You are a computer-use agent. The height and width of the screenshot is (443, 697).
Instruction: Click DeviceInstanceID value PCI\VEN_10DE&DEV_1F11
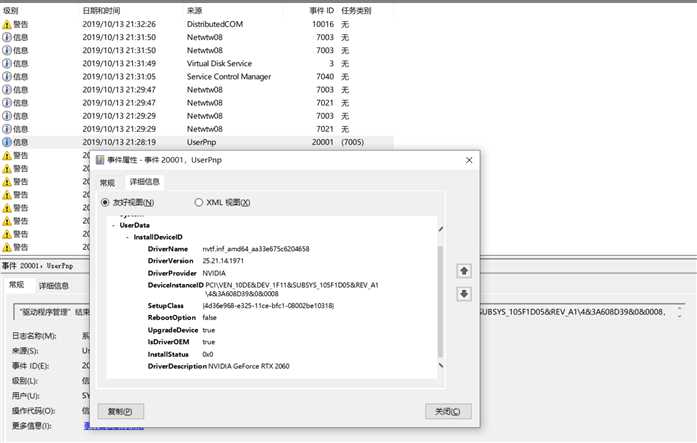pos(292,289)
